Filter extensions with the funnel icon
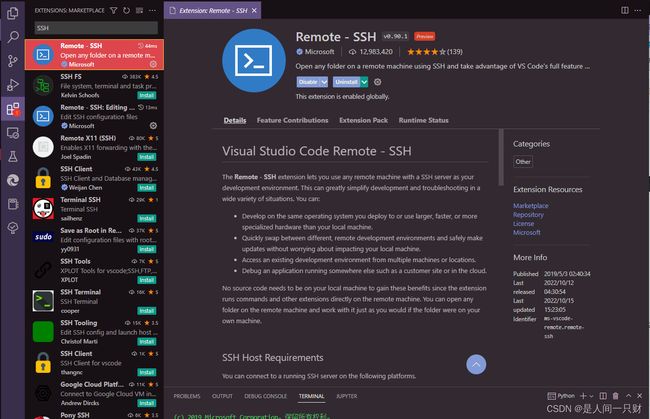Viewport: 650px width, 419px height. click(113, 10)
